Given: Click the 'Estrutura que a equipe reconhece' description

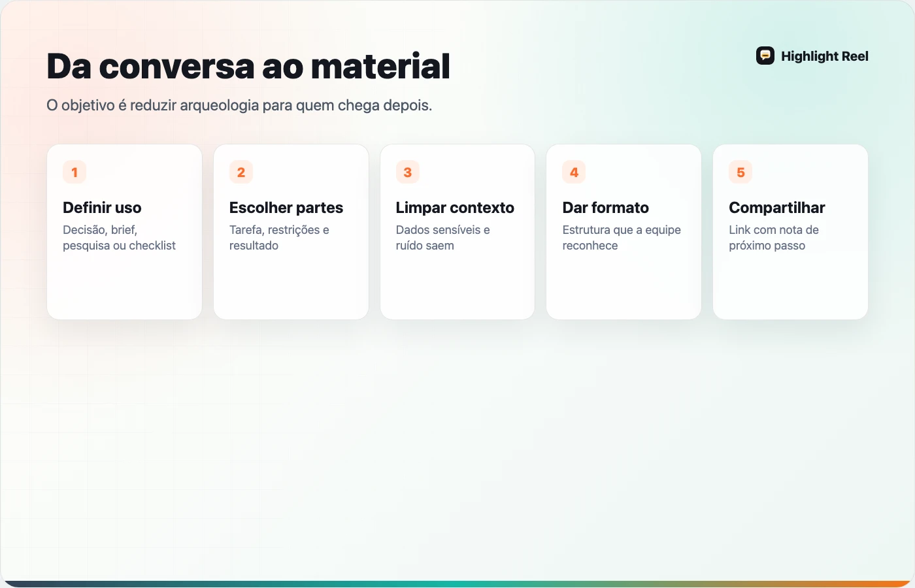Looking at the screenshot, I should tap(622, 238).
